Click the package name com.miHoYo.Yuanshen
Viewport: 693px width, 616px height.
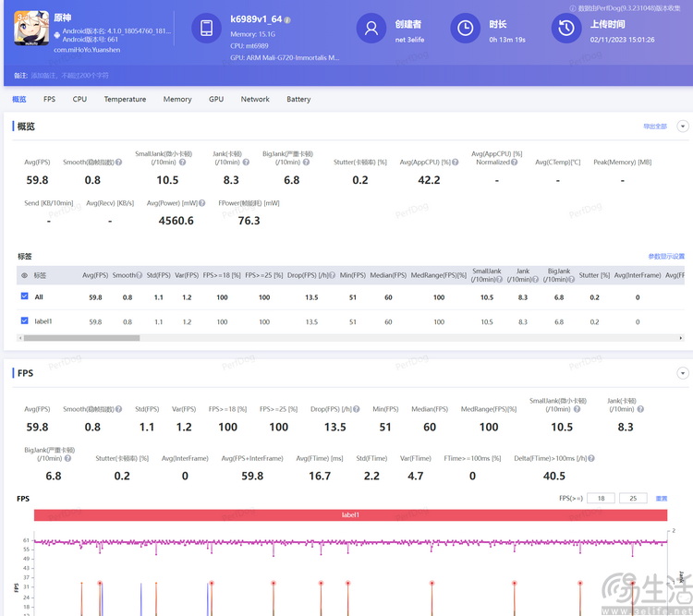(87, 50)
